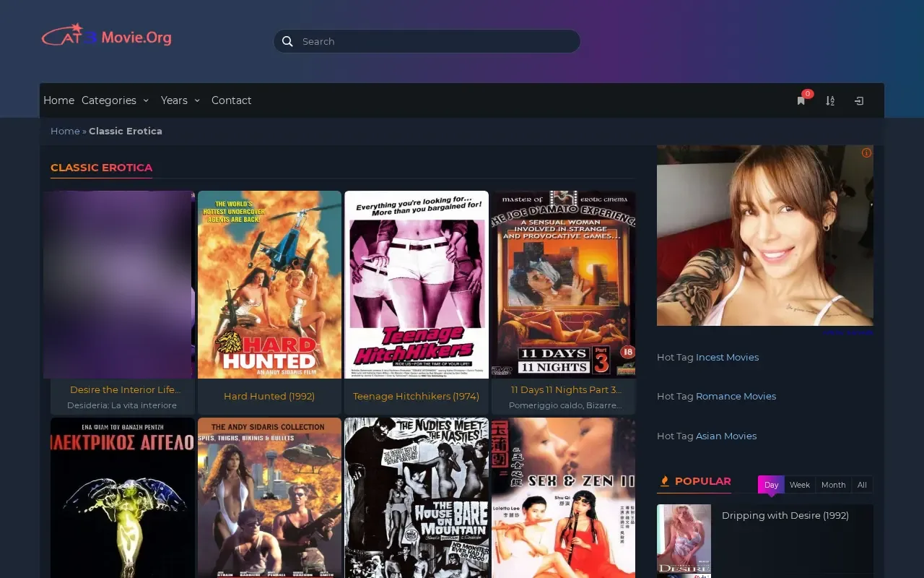Viewport: 924px width, 578px height.
Task: Click the sidebar advertisement photo
Action: tap(765, 236)
